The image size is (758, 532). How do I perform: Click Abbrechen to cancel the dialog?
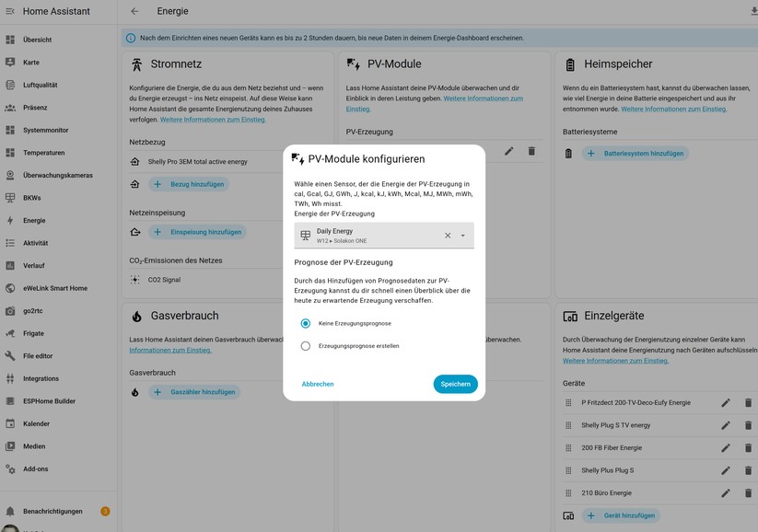coord(318,384)
